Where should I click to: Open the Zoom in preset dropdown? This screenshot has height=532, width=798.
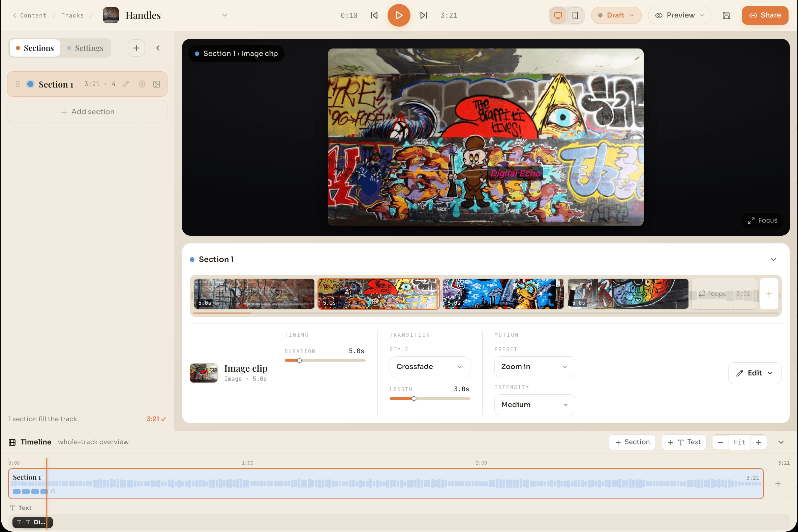tap(534, 366)
